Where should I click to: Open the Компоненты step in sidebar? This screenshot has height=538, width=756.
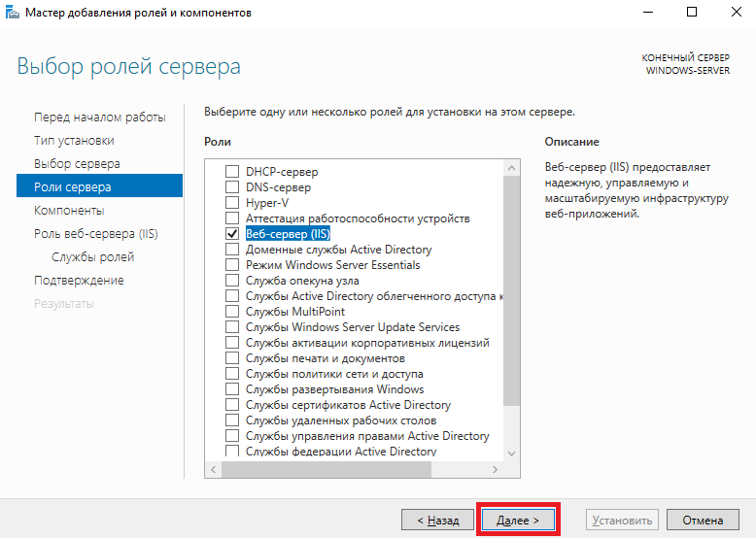69,211
